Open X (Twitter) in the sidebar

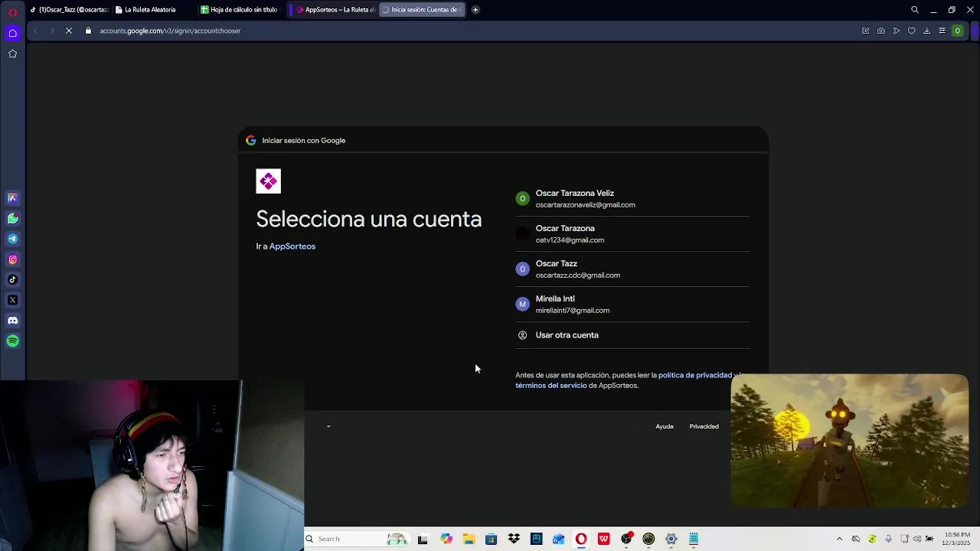[x=12, y=300]
